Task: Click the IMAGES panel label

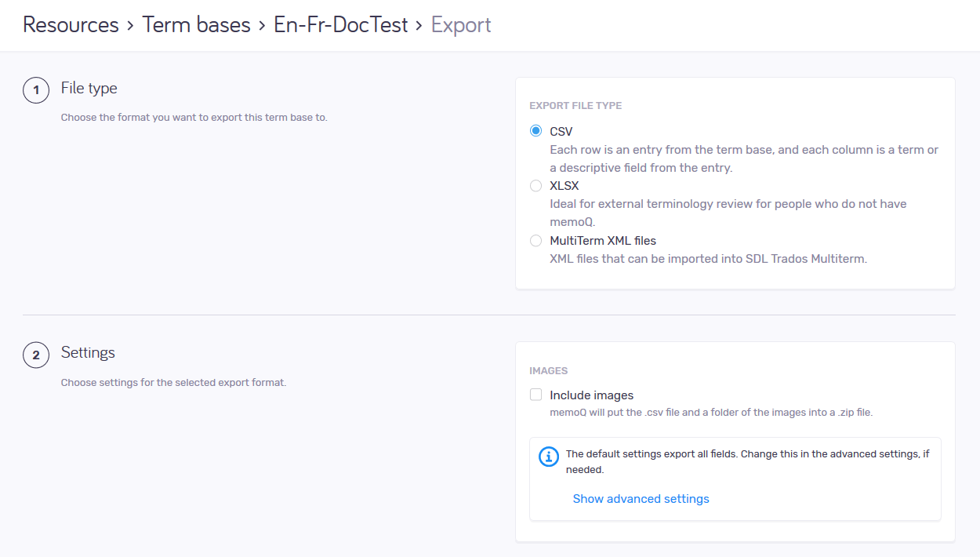Action: (x=548, y=370)
